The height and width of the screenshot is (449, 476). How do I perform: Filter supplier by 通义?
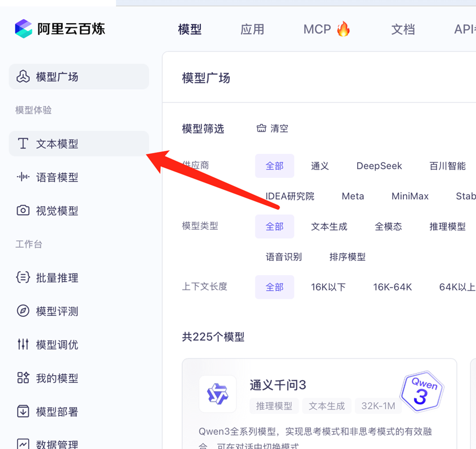point(320,166)
